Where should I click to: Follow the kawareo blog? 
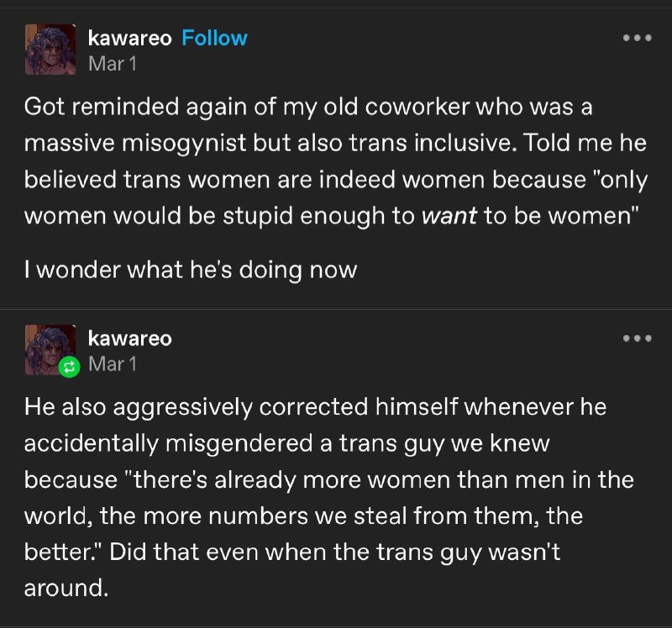click(x=214, y=38)
